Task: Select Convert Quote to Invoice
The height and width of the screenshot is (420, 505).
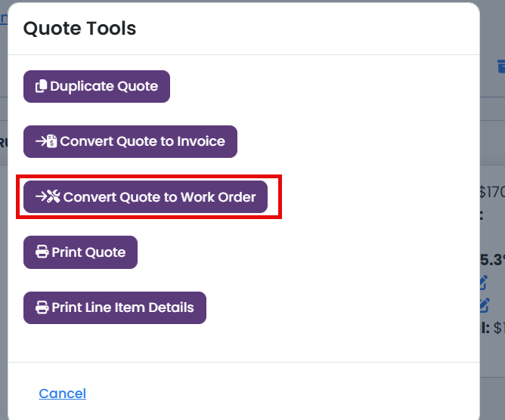Action: pyautogui.click(x=131, y=141)
